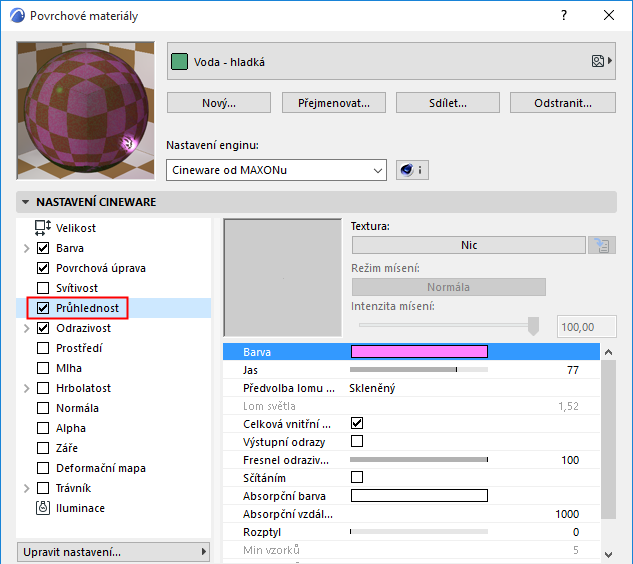Click the Přejmenovat... button
This screenshot has height=564, width=633.
tap(333, 103)
